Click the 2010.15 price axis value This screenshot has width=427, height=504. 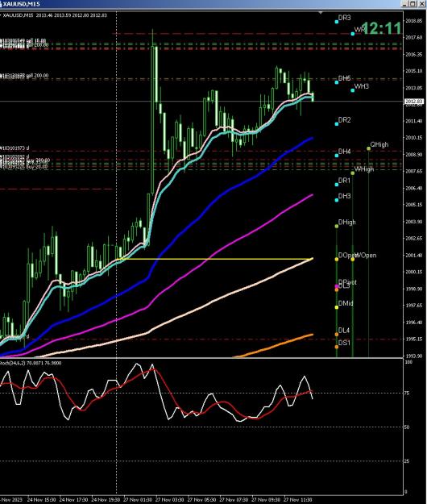[414, 138]
